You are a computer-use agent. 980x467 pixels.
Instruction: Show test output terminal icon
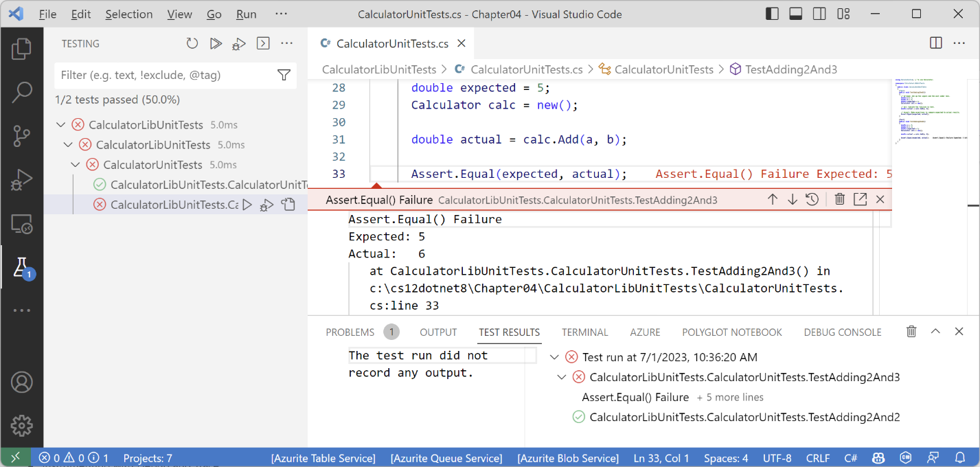[262, 44]
